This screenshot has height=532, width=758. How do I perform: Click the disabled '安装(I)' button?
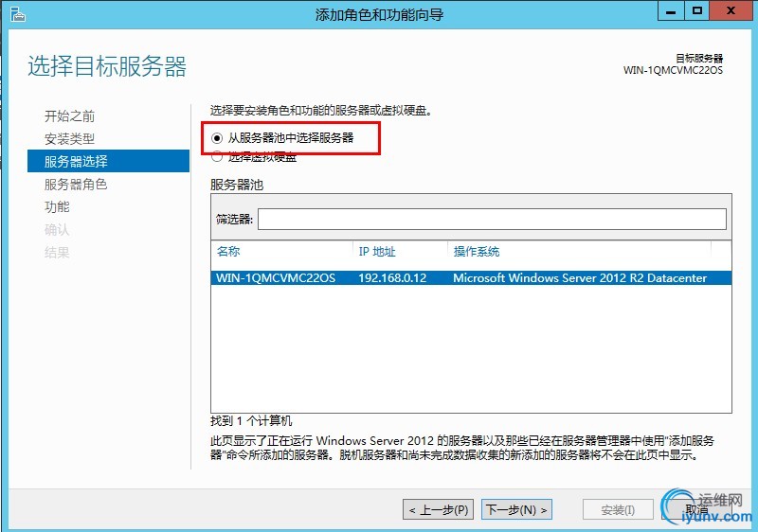pos(618,510)
